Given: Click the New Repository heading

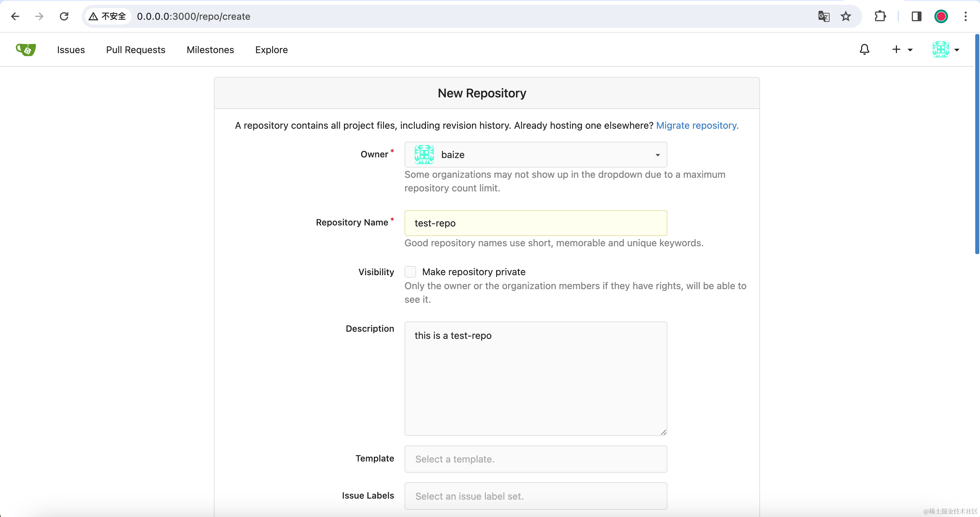Looking at the screenshot, I should point(481,93).
